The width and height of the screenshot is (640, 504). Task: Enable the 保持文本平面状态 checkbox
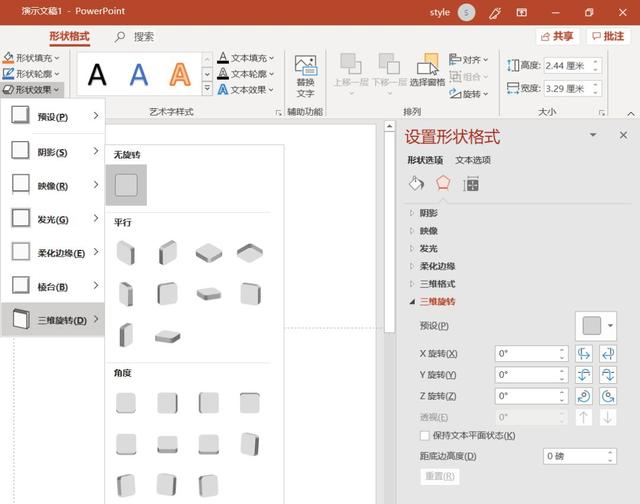[426, 436]
